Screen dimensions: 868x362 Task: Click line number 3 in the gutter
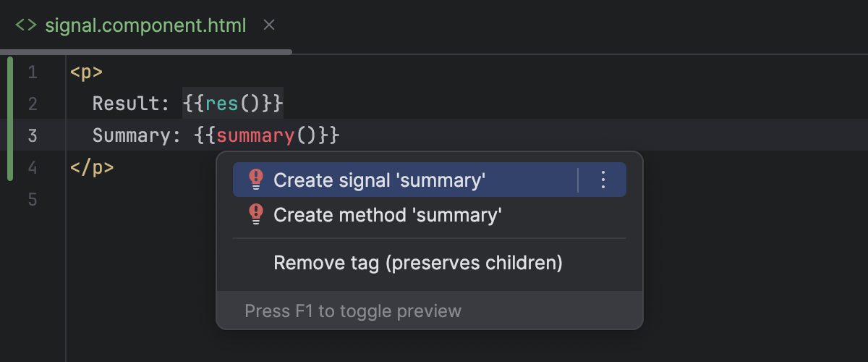coord(33,135)
